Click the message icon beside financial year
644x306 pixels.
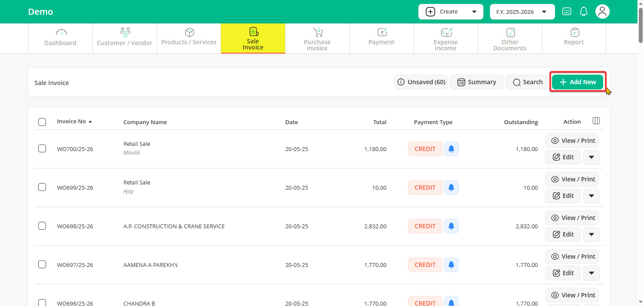pyautogui.click(x=566, y=12)
